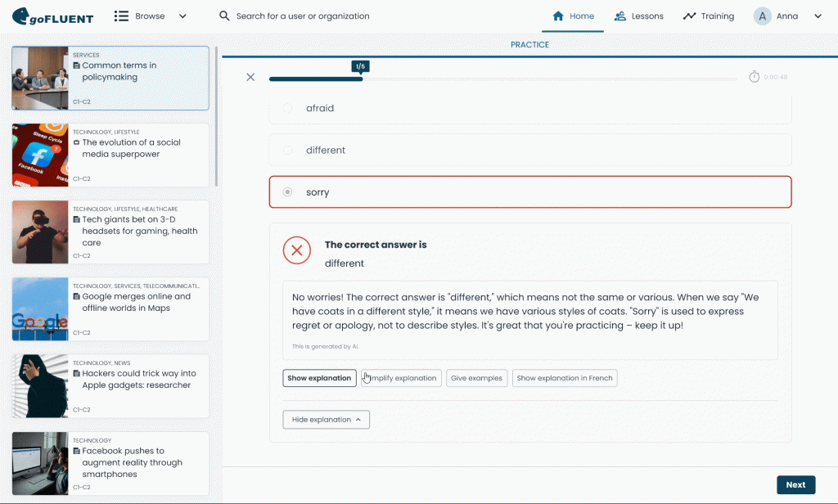Expand the Browse dropdown chevron

182,16
